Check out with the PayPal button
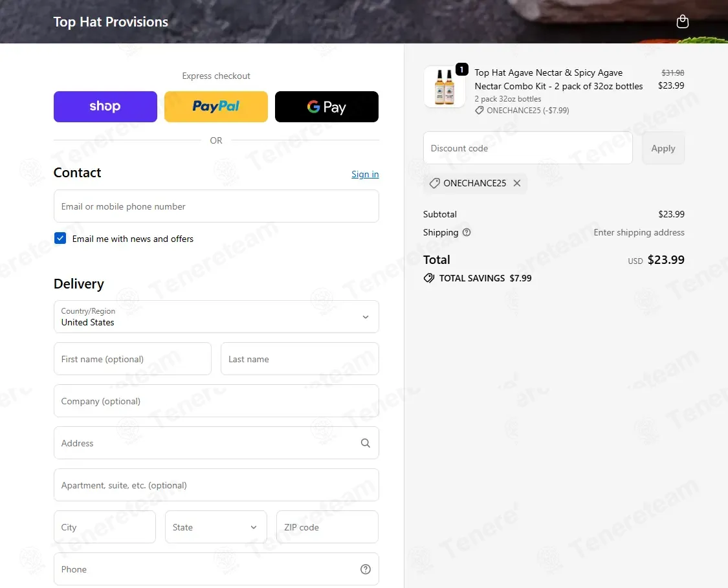This screenshot has width=728, height=588. [x=216, y=107]
